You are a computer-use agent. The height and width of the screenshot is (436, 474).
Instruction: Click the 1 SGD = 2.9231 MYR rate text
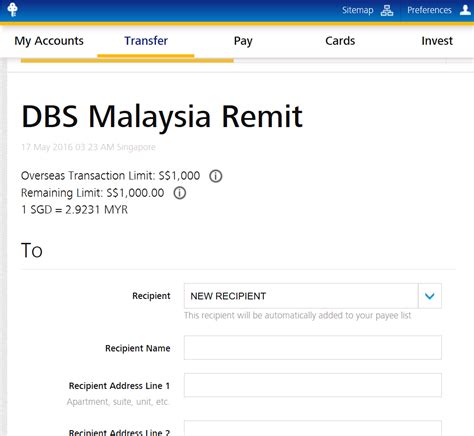[x=74, y=210]
